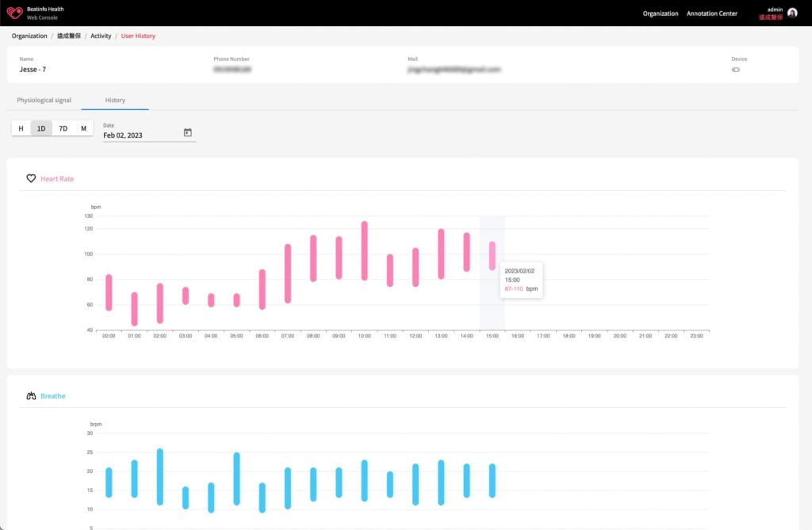
Task: Open the calendar date picker icon
Action: point(187,133)
